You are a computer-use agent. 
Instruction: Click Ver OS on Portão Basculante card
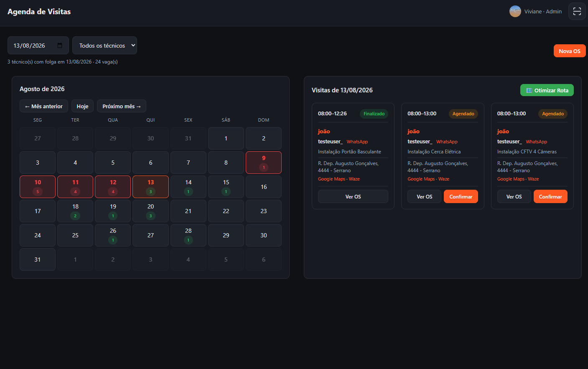(353, 196)
